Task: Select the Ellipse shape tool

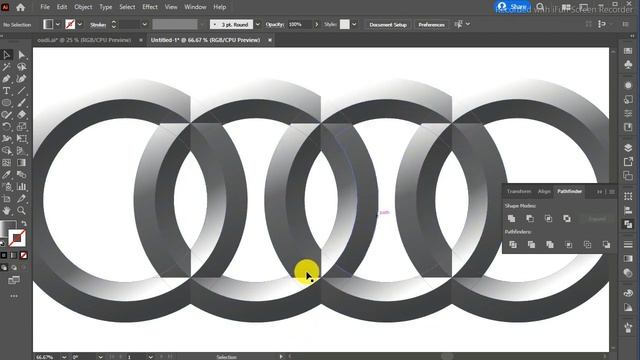Action: [7, 103]
